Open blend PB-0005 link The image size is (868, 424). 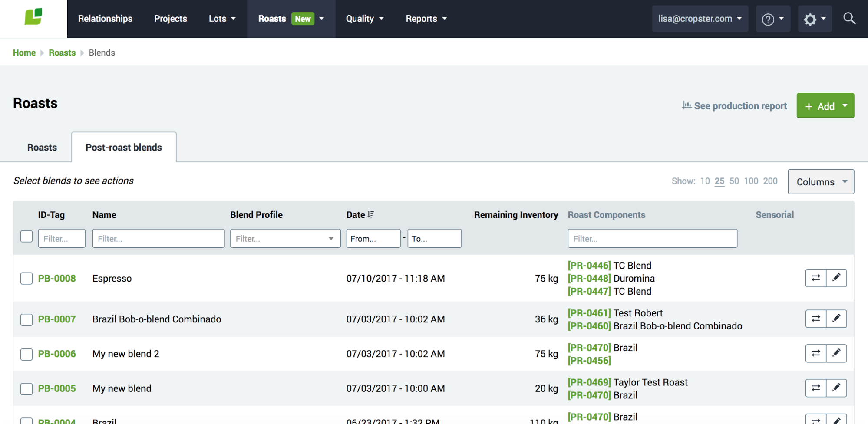57,389
